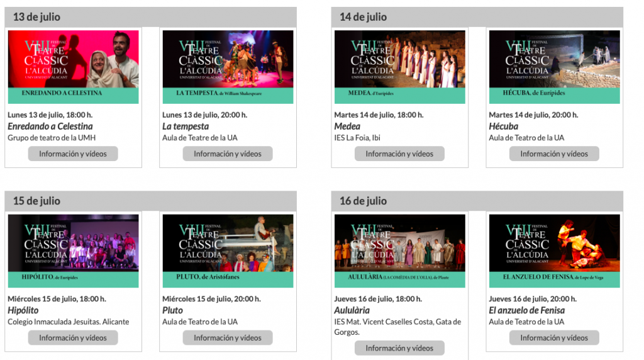
Task: Click the 14 de julio header
Action: [x=477, y=17]
